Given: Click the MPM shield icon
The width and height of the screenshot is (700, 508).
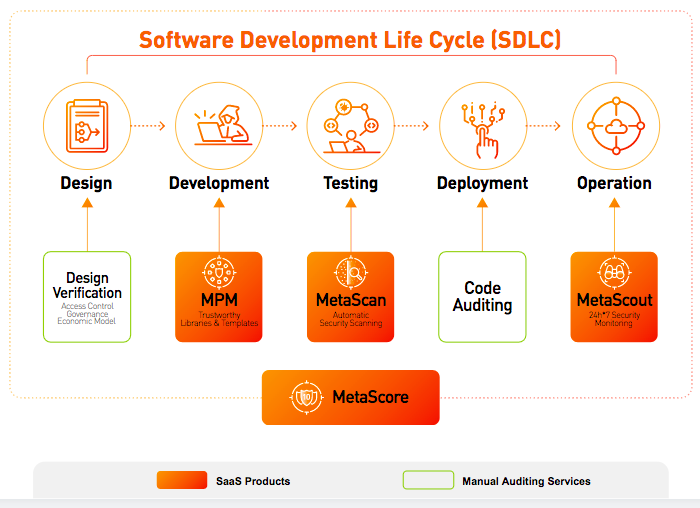Looking at the screenshot, I should (x=219, y=272).
